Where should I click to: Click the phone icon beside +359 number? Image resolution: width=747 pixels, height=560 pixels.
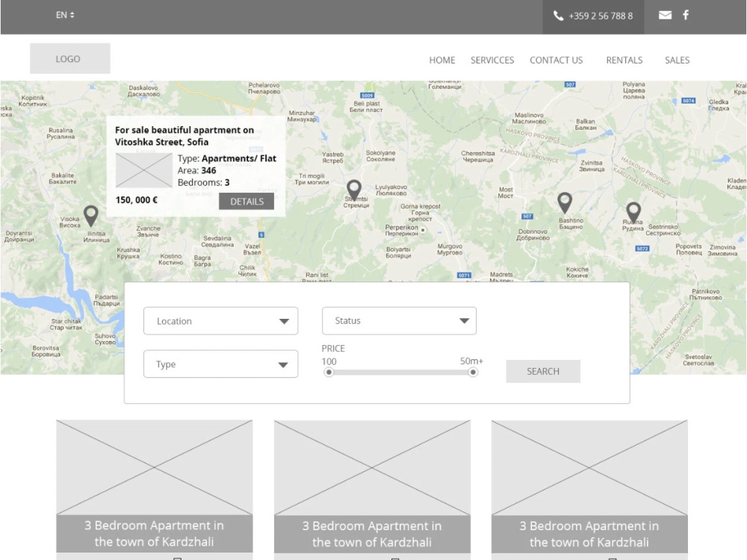[x=558, y=16]
